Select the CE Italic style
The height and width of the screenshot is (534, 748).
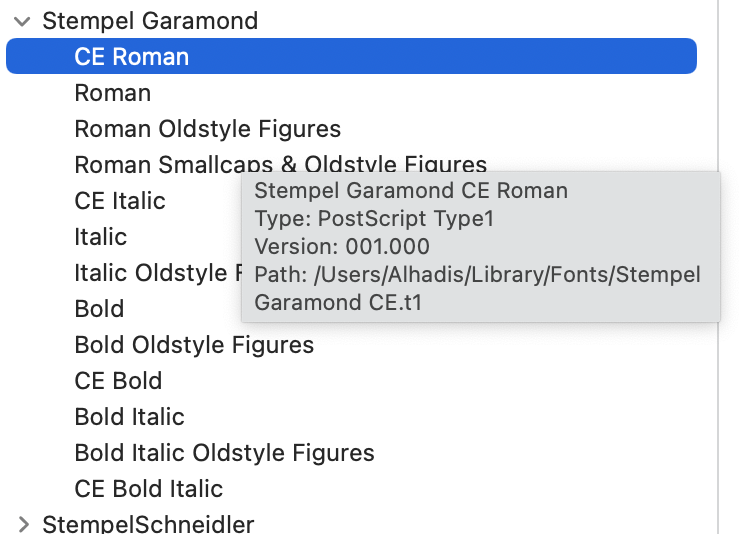coord(120,200)
